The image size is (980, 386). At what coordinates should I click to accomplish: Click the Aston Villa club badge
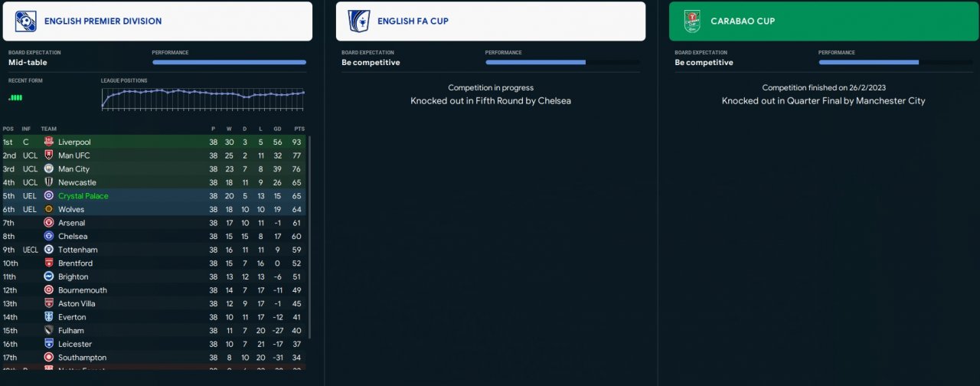[49, 303]
